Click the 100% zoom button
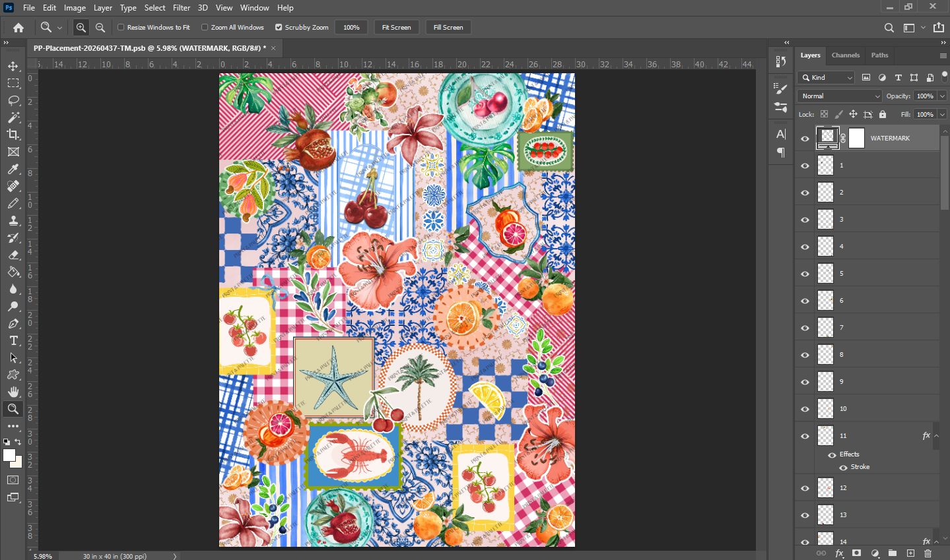The width and height of the screenshot is (950, 560). coord(351,28)
